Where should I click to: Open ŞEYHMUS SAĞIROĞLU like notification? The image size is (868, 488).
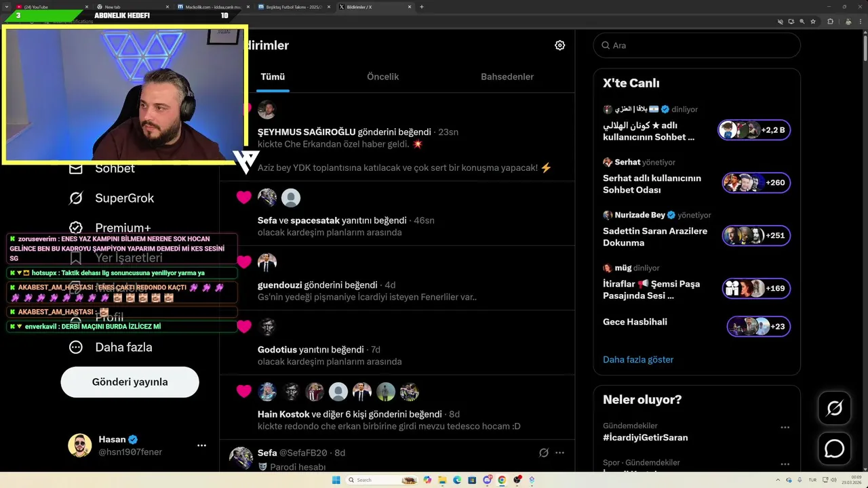click(397, 138)
